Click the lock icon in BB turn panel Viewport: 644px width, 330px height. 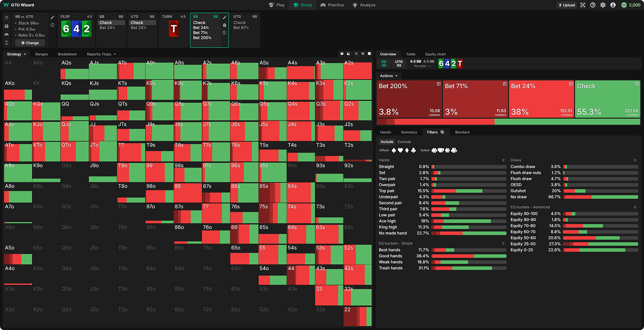225,25
